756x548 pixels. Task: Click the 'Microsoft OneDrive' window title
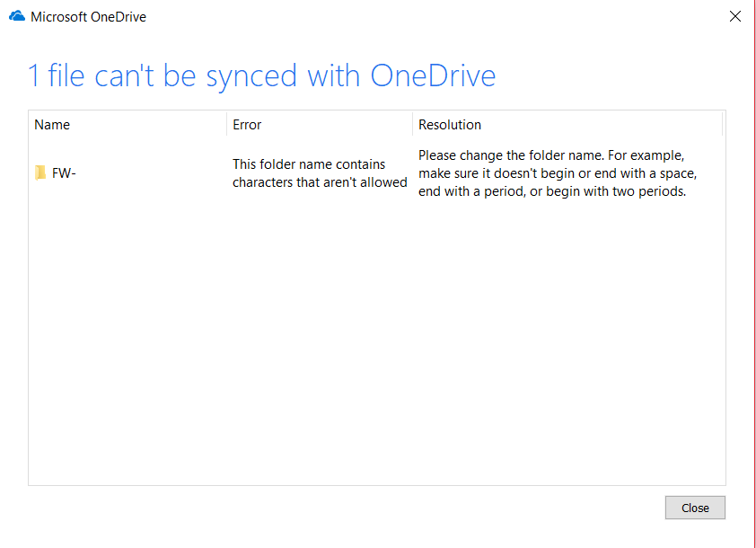click(x=88, y=17)
